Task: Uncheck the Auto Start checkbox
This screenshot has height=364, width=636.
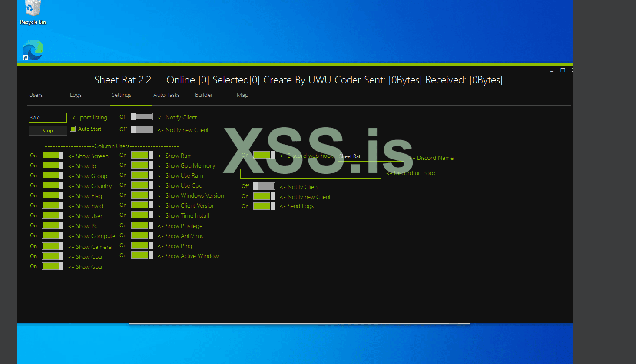Action: click(x=73, y=129)
